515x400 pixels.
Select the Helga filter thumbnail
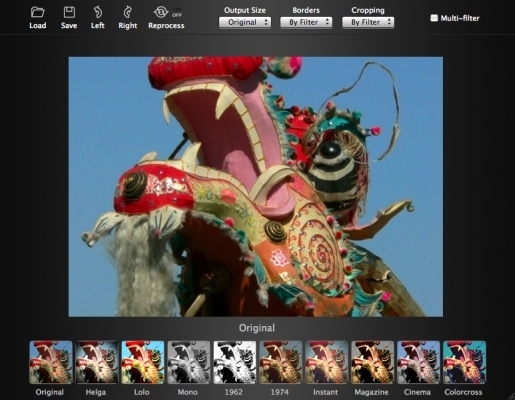click(97, 362)
